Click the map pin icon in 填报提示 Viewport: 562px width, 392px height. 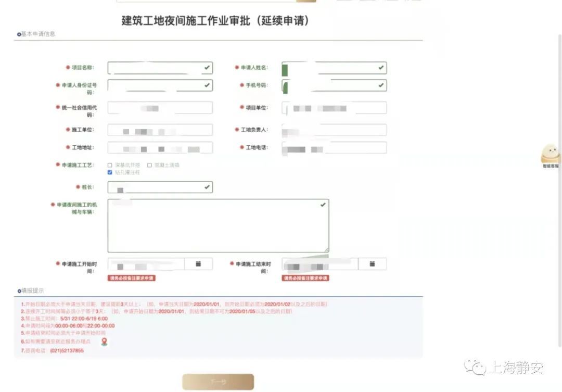tap(104, 342)
